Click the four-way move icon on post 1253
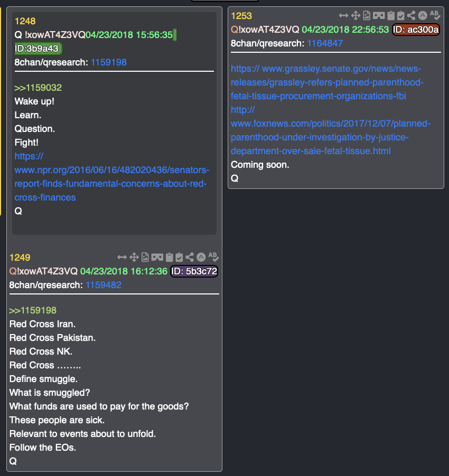Image resolution: width=449 pixels, height=476 pixels. click(x=356, y=15)
